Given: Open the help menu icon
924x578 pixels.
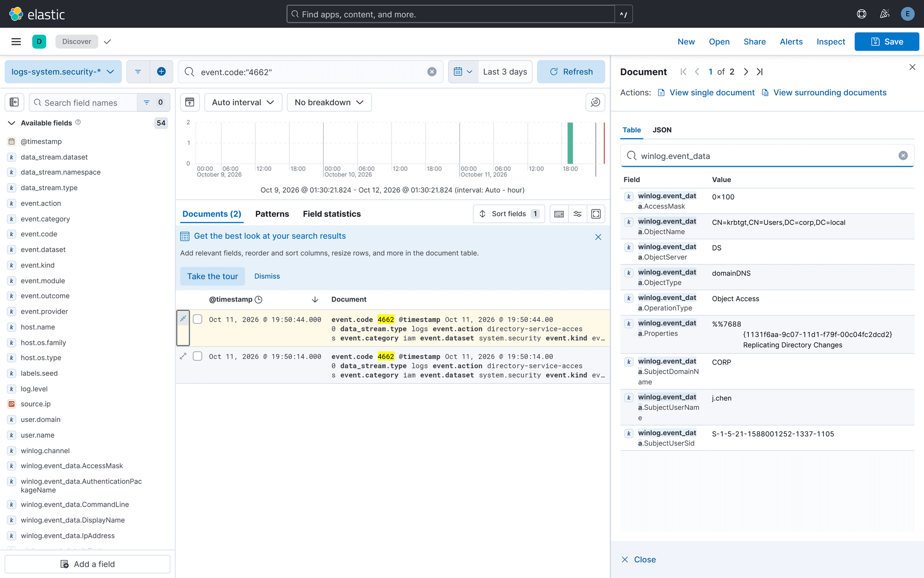Looking at the screenshot, I should pyautogui.click(x=861, y=14).
